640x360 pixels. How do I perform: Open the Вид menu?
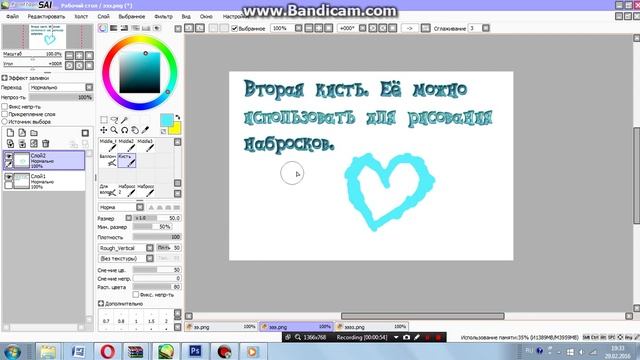coord(186,16)
